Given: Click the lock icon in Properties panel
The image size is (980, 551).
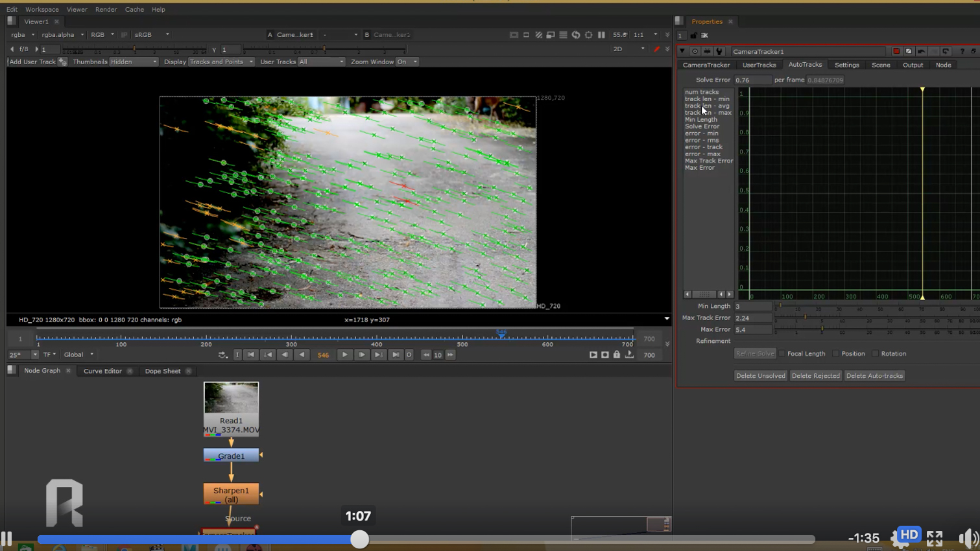Looking at the screenshot, I should click(x=693, y=36).
